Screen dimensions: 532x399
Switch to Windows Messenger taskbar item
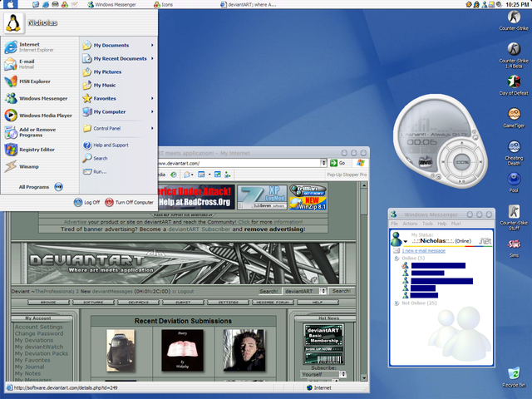(111, 4)
